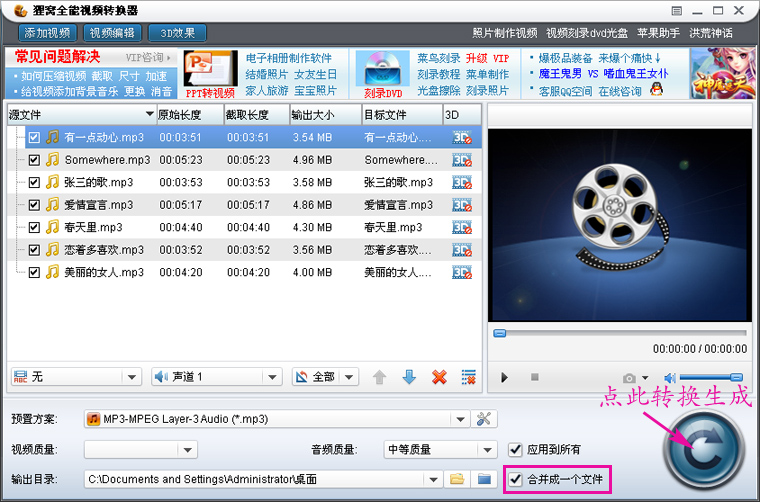Click the 3D icon for 有一点动心.mp3

click(462, 138)
